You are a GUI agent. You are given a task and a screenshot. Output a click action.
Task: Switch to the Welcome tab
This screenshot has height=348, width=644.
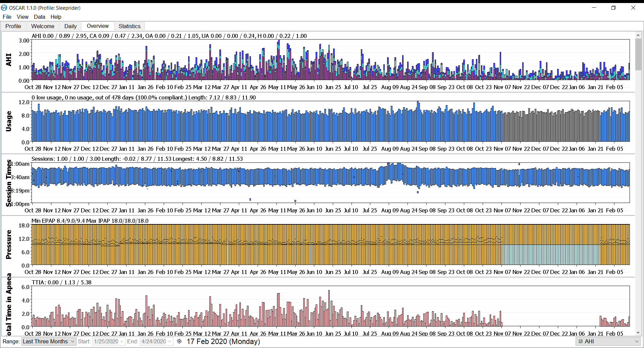pyautogui.click(x=43, y=26)
